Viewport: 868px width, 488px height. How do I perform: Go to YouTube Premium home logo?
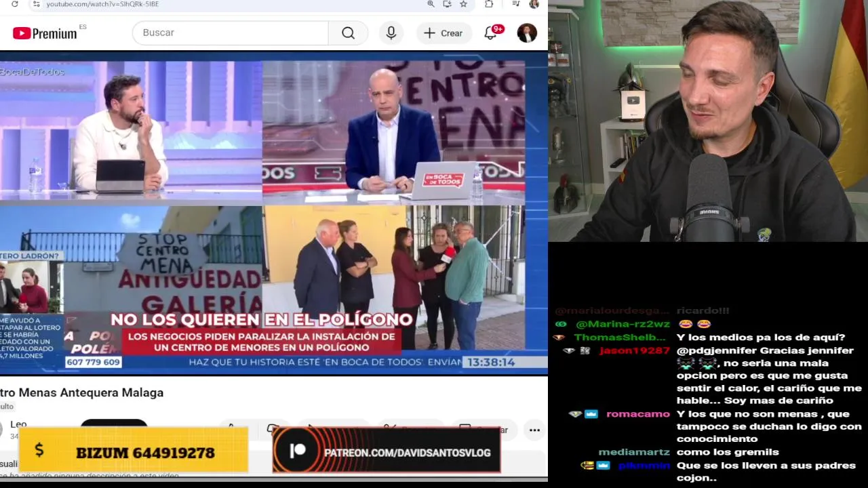45,33
